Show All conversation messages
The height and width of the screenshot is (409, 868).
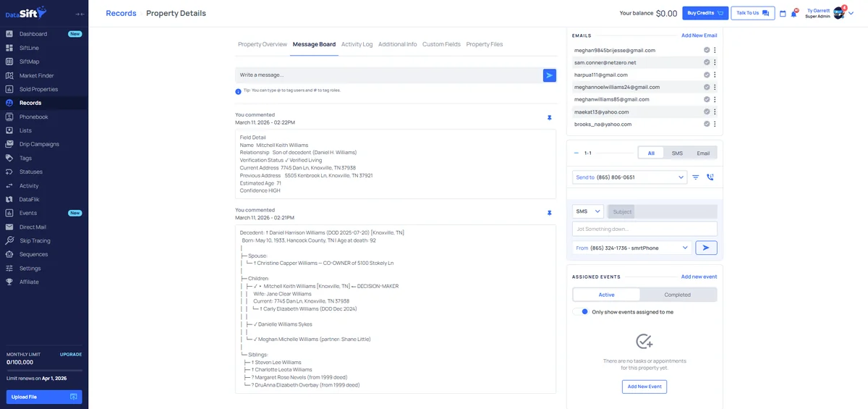(x=651, y=153)
